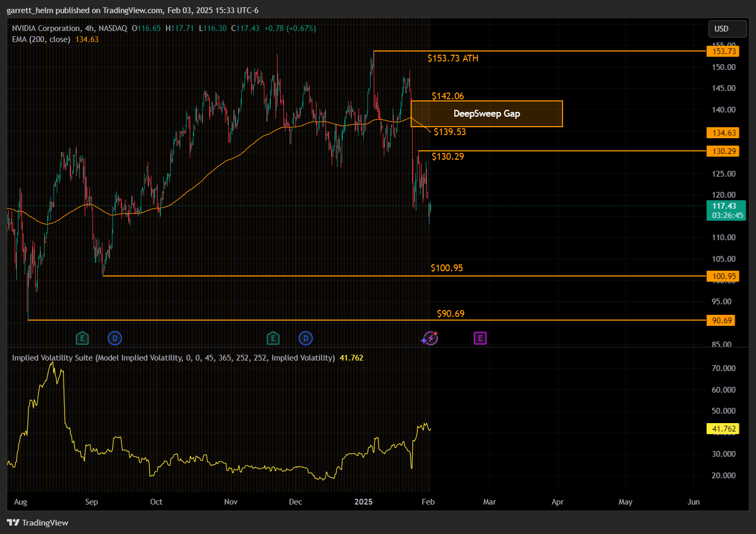Screen dimensions: 756x534
Task: Click the $130.29 price annotation
Action: pyautogui.click(x=448, y=157)
